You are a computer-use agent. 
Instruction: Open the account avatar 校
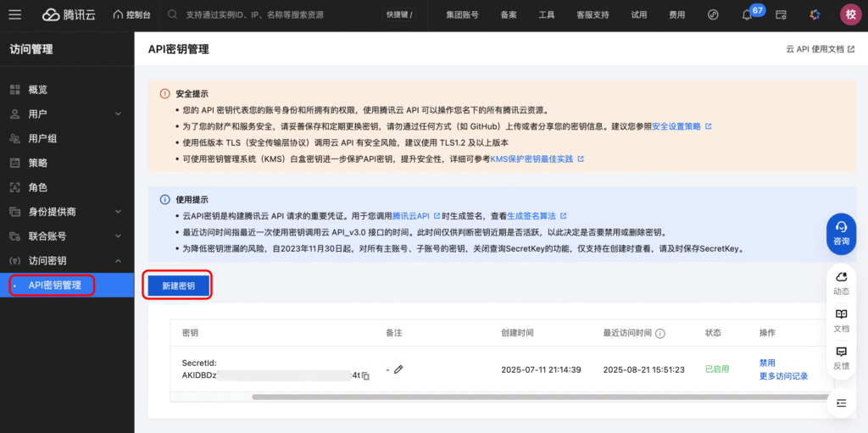pos(851,15)
